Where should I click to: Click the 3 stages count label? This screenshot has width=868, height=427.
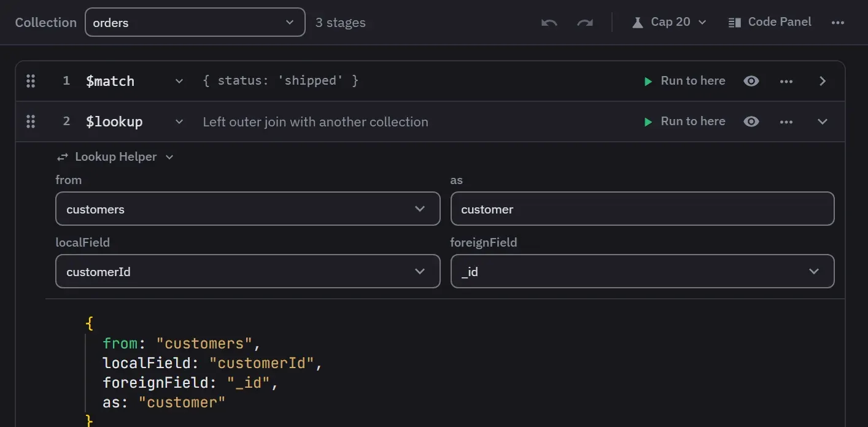pos(341,23)
